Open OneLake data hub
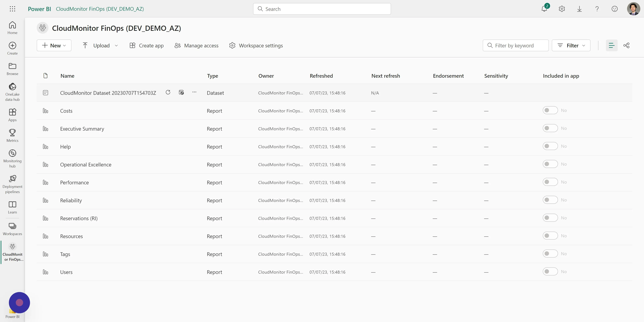The height and width of the screenshot is (322, 644). [x=12, y=92]
